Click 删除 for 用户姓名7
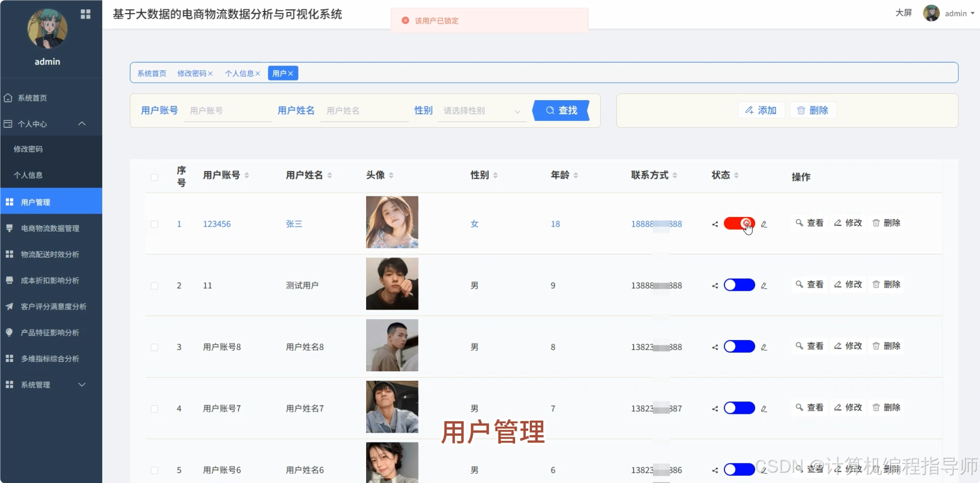This screenshot has width=980, height=483. pos(887,408)
